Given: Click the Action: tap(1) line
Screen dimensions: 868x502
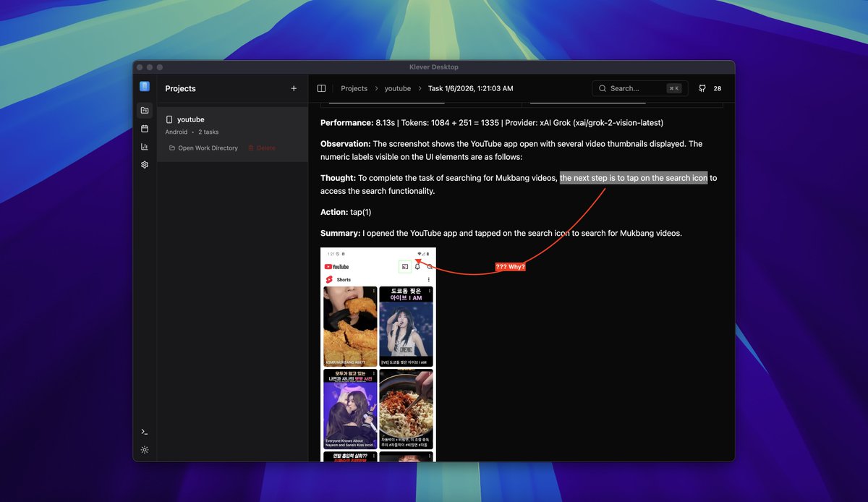Looking at the screenshot, I should [x=346, y=212].
